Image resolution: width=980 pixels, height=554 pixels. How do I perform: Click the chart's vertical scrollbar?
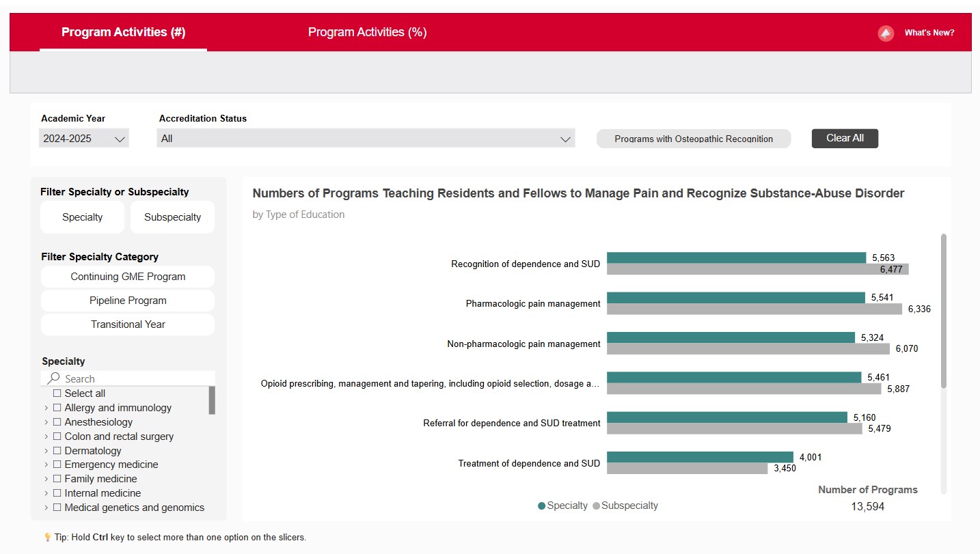(x=944, y=311)
